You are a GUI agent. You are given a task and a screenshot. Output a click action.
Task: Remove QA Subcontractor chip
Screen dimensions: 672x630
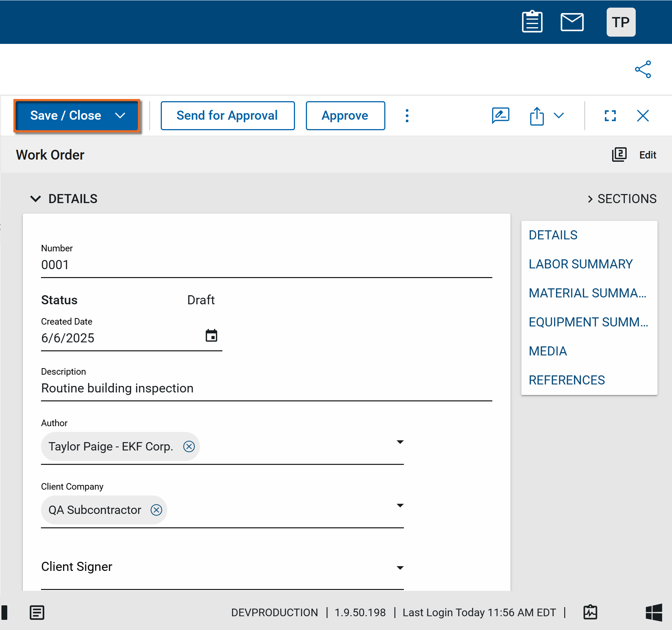pos(156,510)
